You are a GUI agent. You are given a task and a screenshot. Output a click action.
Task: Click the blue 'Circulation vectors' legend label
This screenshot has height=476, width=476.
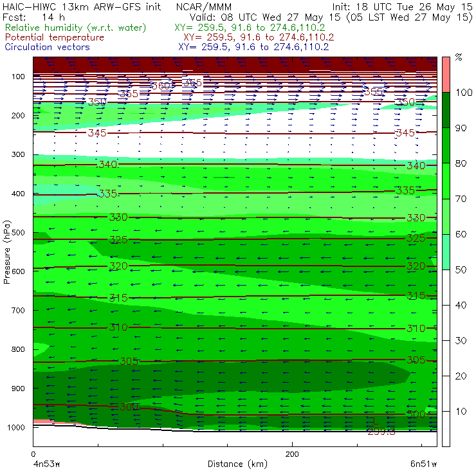click(x=48, y=47)
